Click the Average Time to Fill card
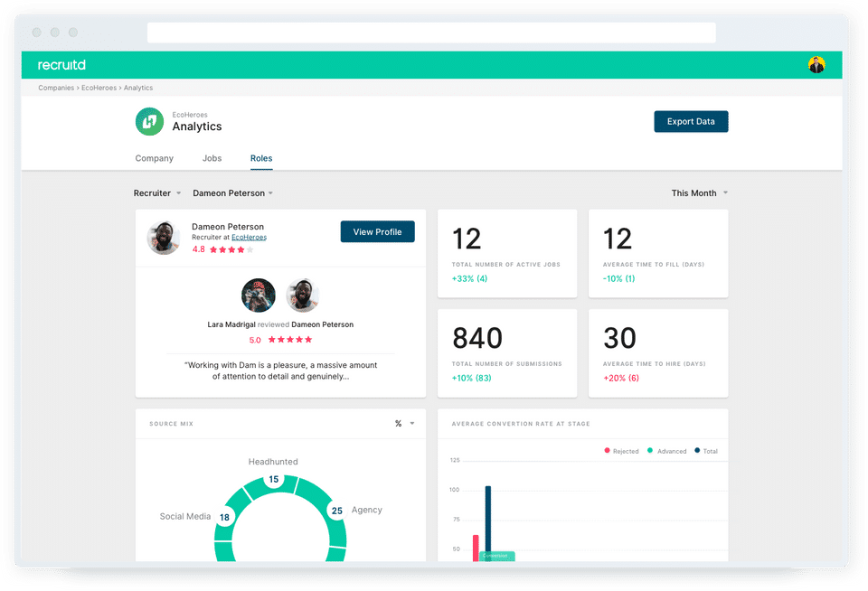 point(658,253)
